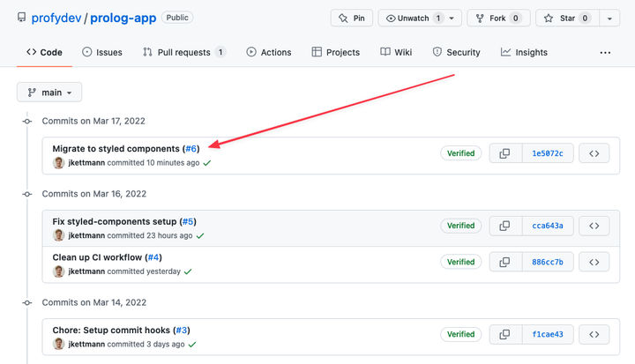Open commit hash 886cc7b
Screen dimensions: 635x364
548,262
